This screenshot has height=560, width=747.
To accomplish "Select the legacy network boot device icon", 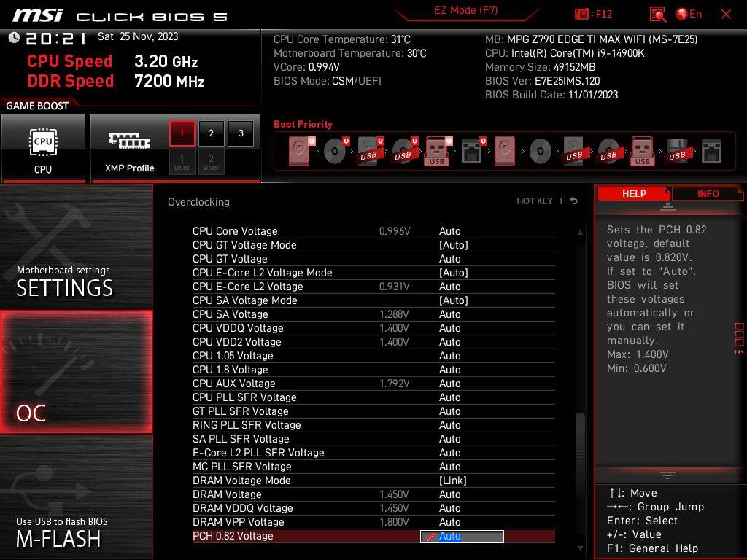I will [x=712, y=151].
